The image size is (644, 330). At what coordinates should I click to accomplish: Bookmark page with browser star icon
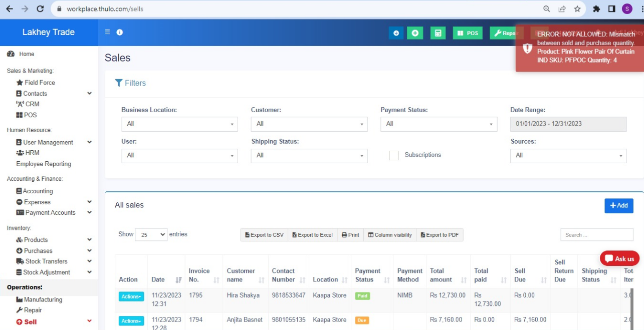pos(577,9)
